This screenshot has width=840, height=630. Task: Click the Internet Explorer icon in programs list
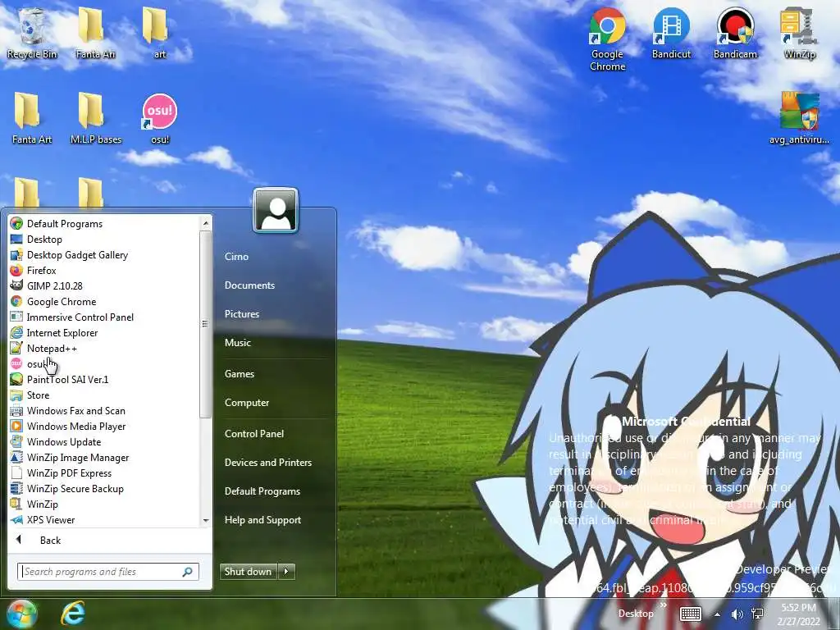16,333
